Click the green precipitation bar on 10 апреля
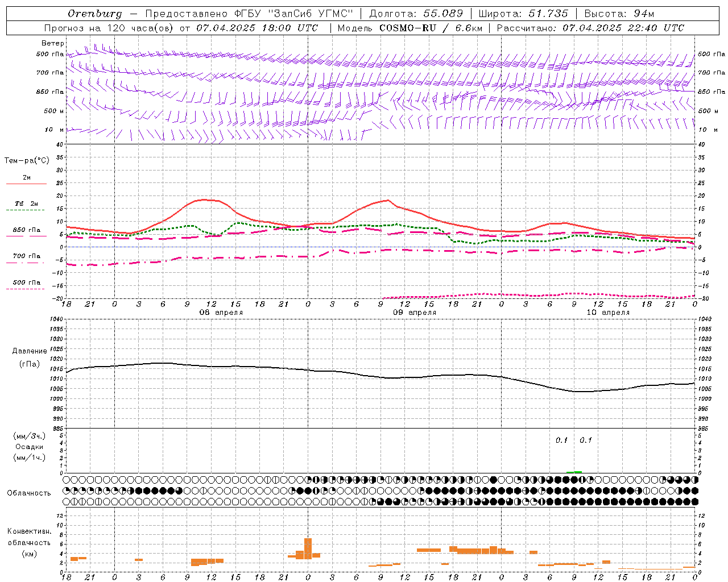Viewport: 728px width, 582px height. 574,472
